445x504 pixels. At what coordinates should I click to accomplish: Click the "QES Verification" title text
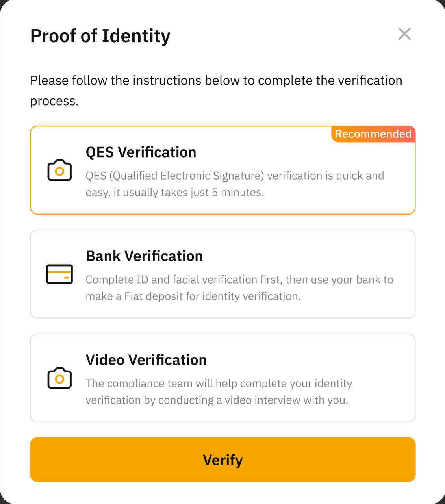(141, 152)
